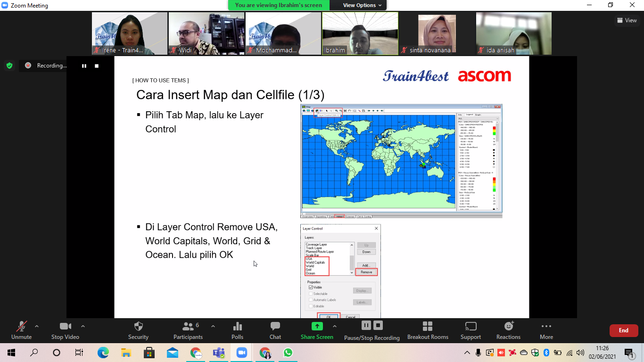Image resolution: width=644 pixels, height=362 pixels.
Task: Click the green Share Screen icon
Action: (317, 326)
